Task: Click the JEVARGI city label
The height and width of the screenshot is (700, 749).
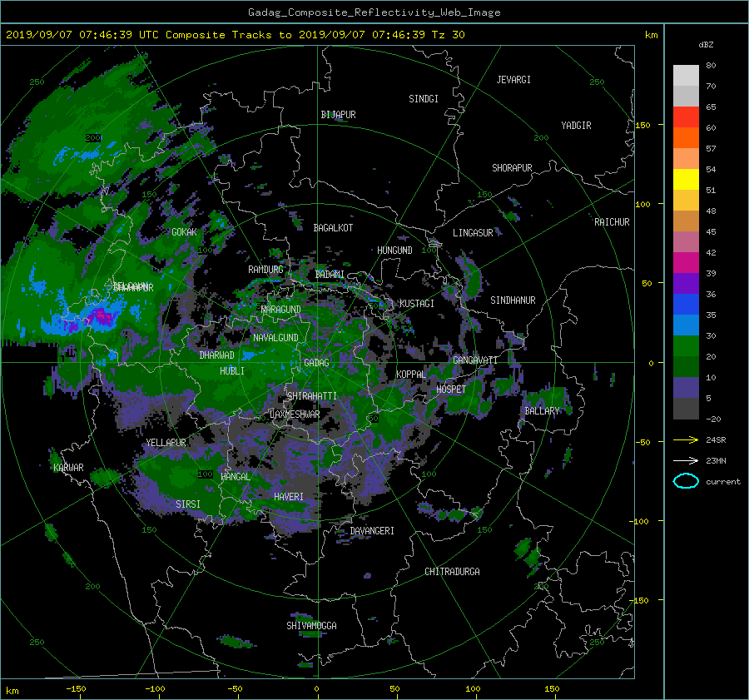Action: pyautogui.click(x=513, y=80)
